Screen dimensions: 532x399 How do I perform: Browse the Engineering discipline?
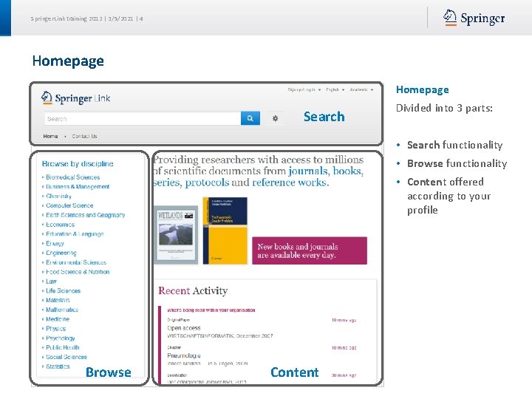point(61,253)
